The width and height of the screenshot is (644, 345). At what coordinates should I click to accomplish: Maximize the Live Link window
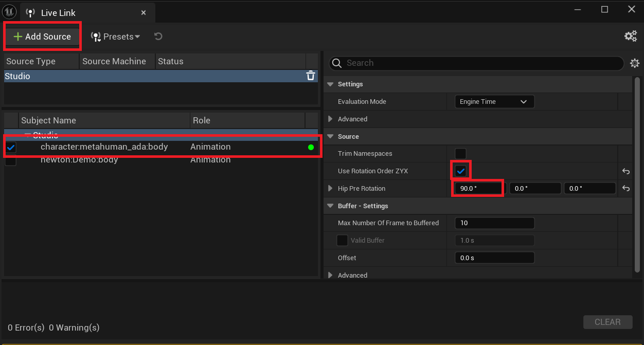(x=605, y=9)
